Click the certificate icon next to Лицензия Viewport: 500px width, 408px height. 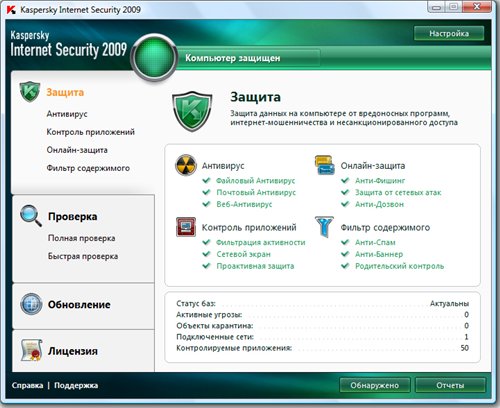tap(31, 350)
